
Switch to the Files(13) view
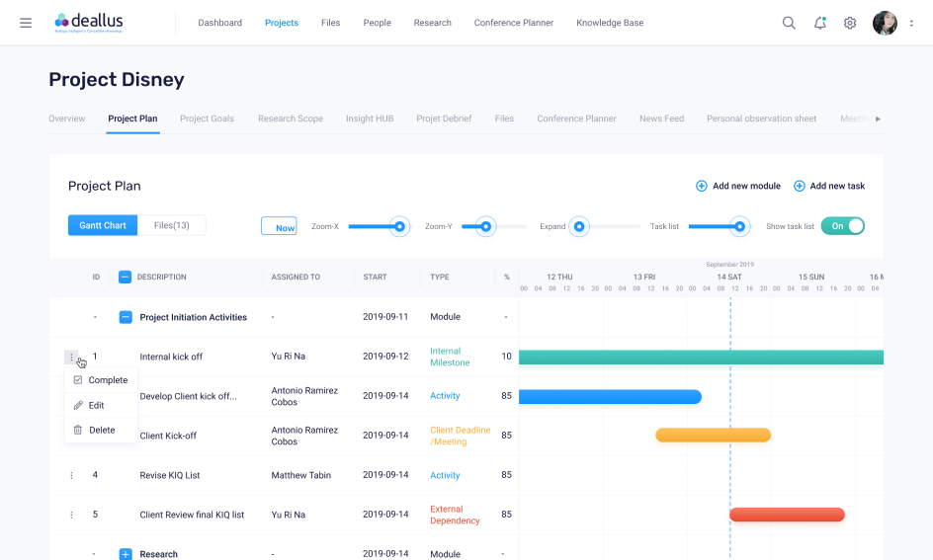(x=172, y=226)
